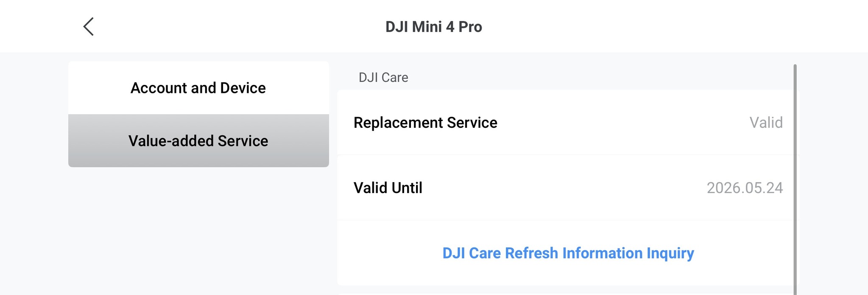The width and height of the screenshot is (868, 295).
Task: Click the 2026.05.24 expiry date
Action: click(744, 188)
